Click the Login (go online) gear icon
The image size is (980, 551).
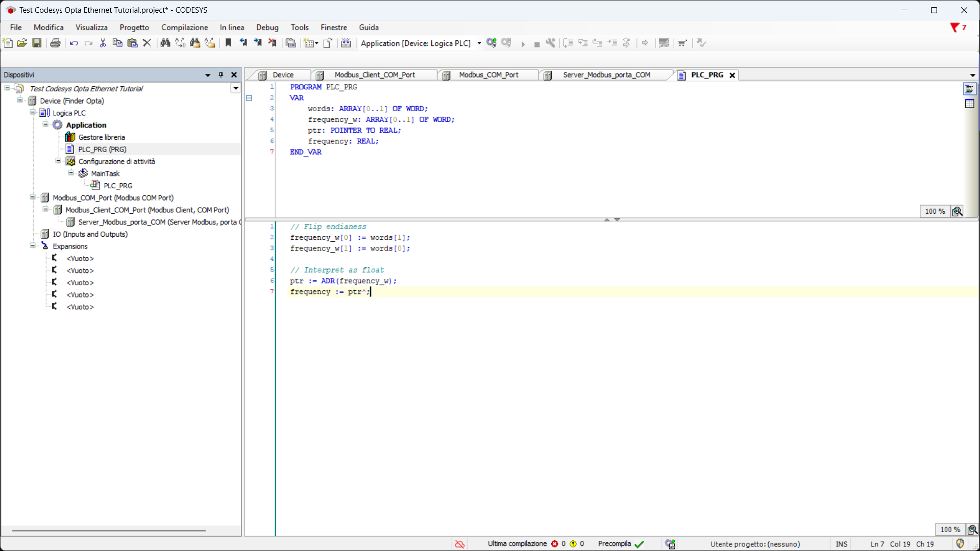[491, 43]
